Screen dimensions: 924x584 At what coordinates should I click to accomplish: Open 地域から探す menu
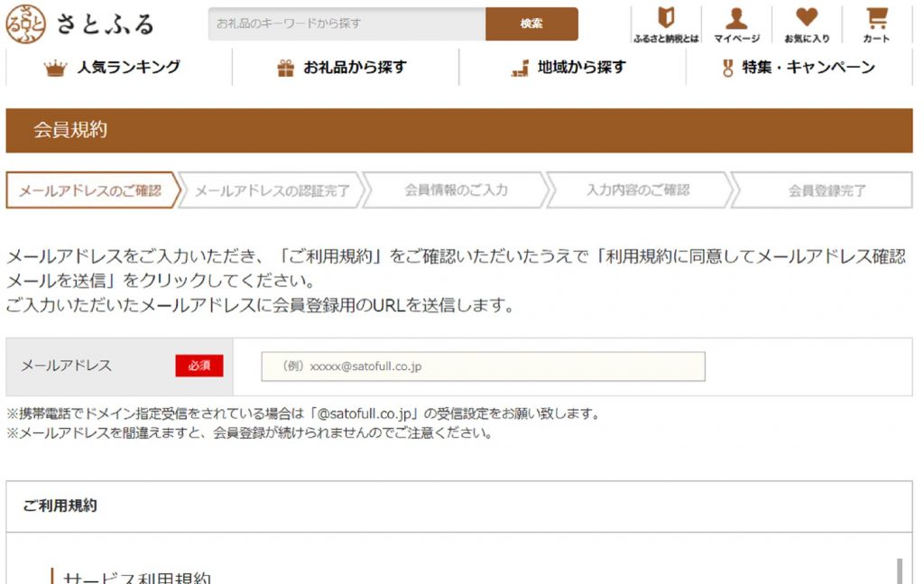coord(581,68)
